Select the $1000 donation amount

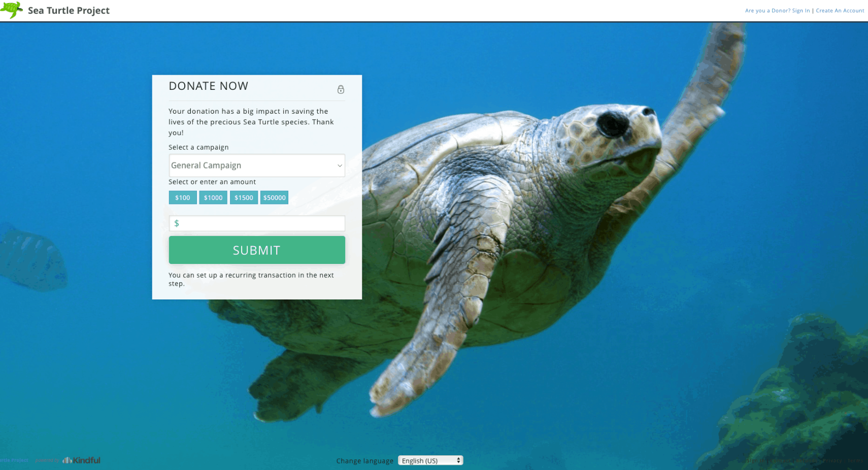pyautogui.click(x=213, y=197)
